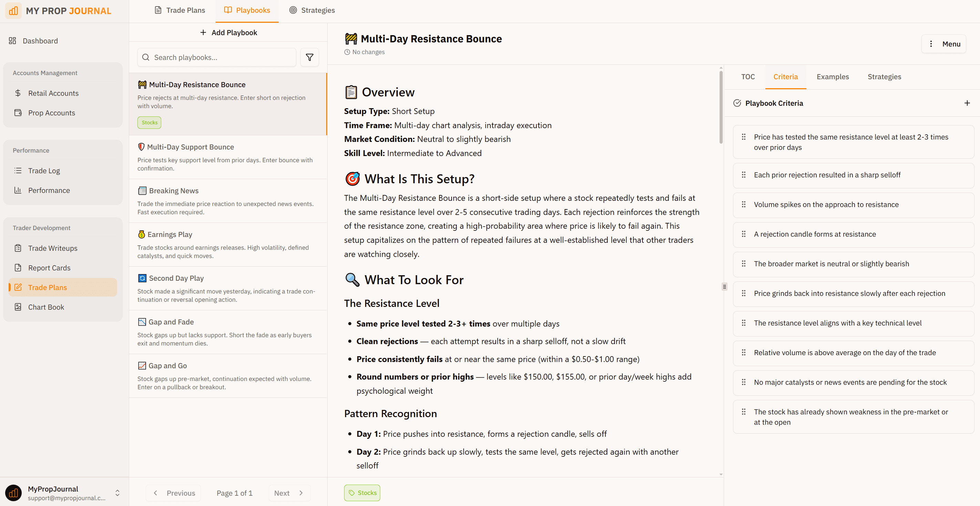Grab handle for 'broader market' criterion
The width and height of the screenshot is (980, 506).
tap(743, 264)
